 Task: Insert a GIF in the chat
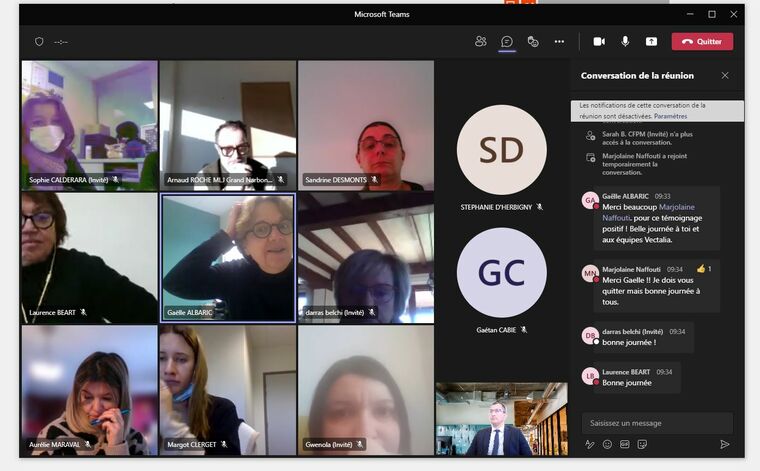[x=625, y=444]
